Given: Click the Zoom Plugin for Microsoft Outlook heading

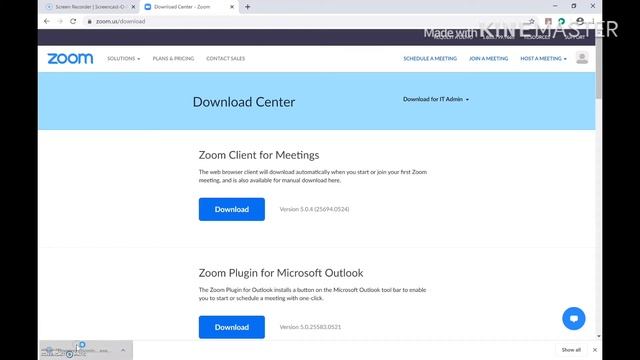Looking at the screenshot, I should tap(281, 273).
